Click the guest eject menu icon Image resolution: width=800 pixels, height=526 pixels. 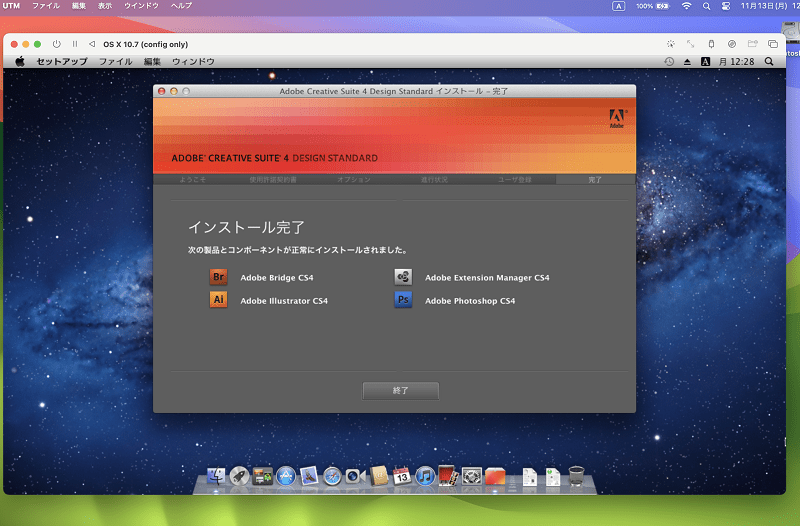(x=687, y=62)
